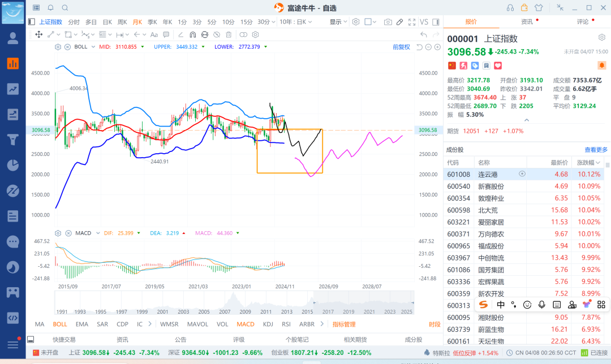Select KDJ indicator tab
611x364 pixels.
pos(268,324)
